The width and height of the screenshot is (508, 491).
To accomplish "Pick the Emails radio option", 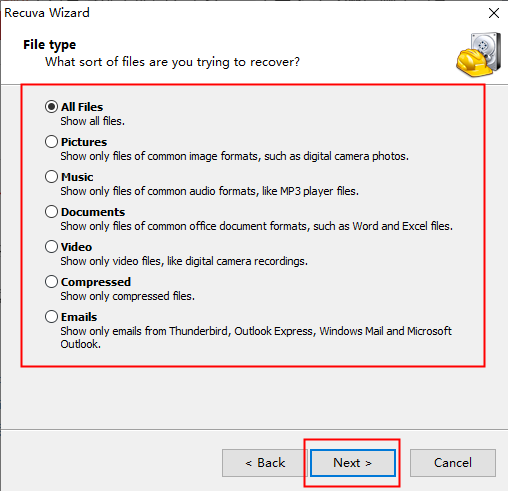I will click(x=51, y=317).
